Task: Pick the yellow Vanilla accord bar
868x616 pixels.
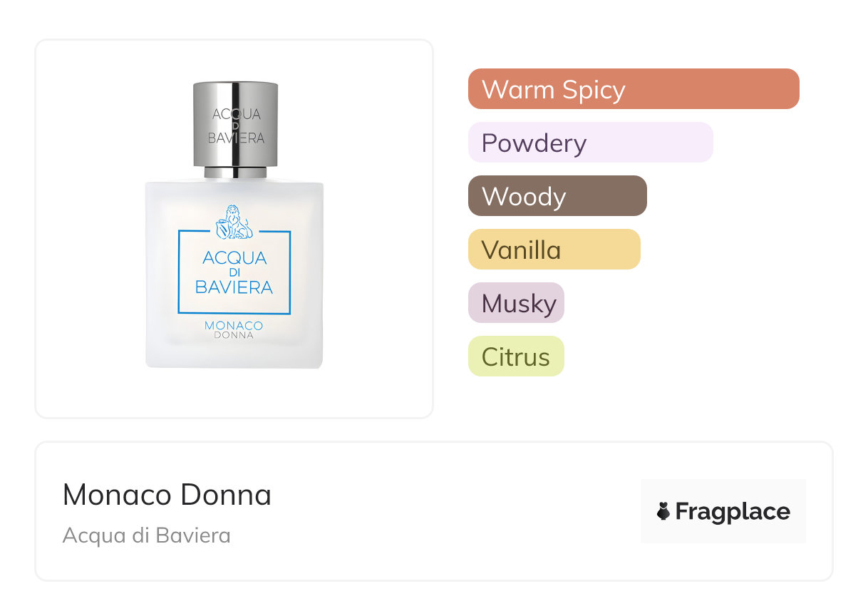Action: pyautogui.click(x=554, y=250)
